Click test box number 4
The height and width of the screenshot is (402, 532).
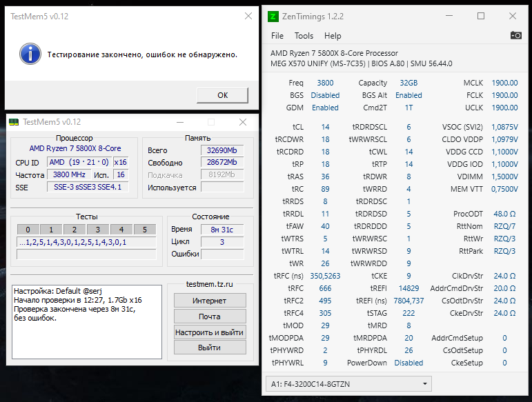pyautogui.click(x=121, y=230)
